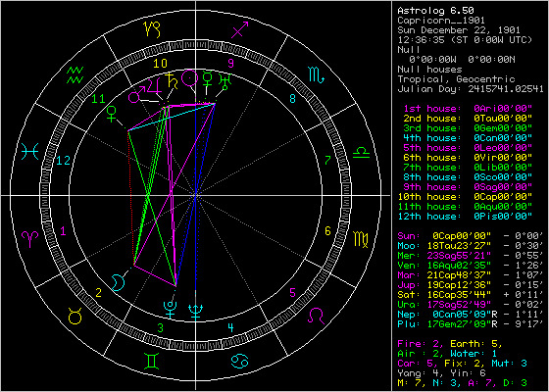Click the green Gemini zodiac glyph
549x392 pixels.
[x=152, y=362]
